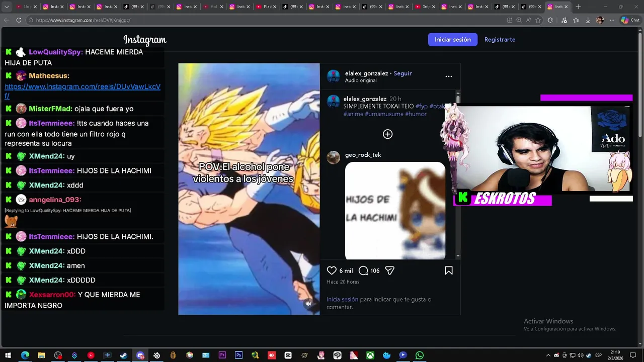Click the Instagram logo

[x=145, y=40]
